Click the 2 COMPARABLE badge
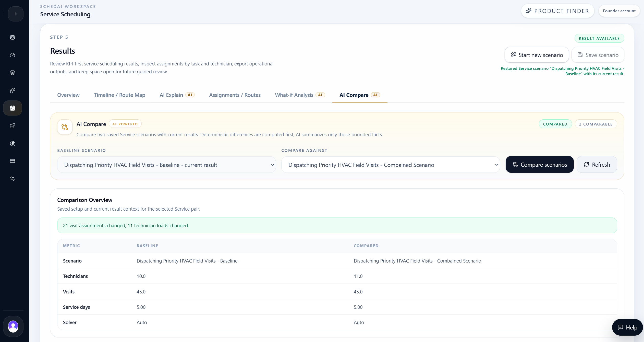Image resolution: width=644 pixels, height=342 pixels. point(596,124)
